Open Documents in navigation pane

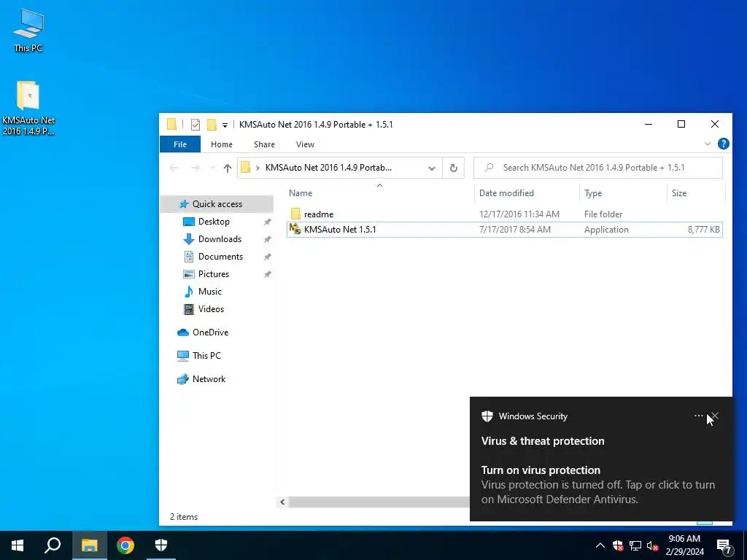220,257
